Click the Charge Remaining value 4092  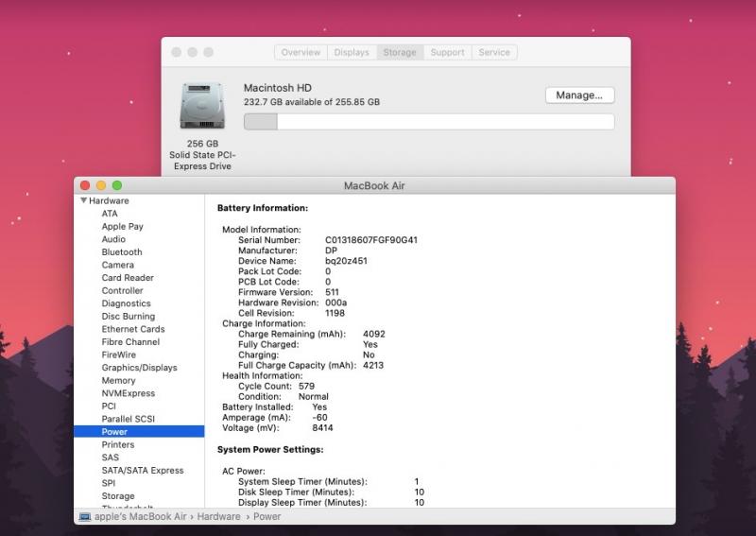click(374, 334)
